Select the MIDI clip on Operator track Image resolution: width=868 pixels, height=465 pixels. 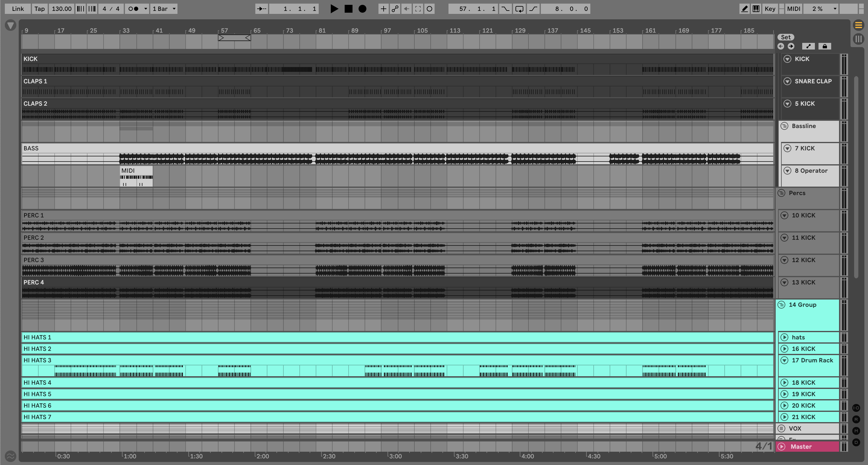[x=136, y=176]
